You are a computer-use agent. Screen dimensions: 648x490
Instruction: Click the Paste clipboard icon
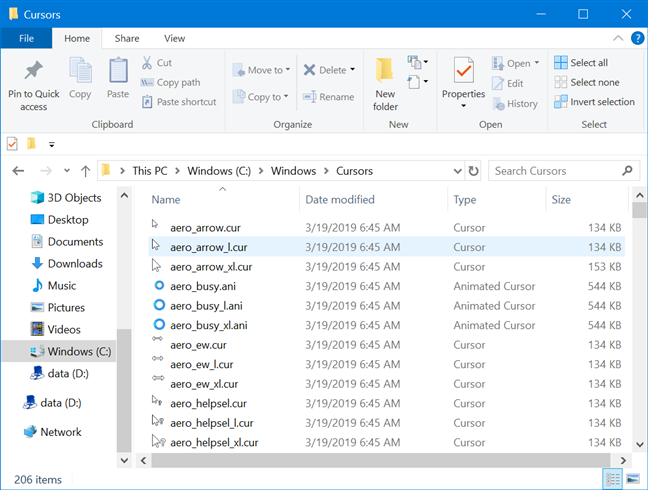(118, 70)
